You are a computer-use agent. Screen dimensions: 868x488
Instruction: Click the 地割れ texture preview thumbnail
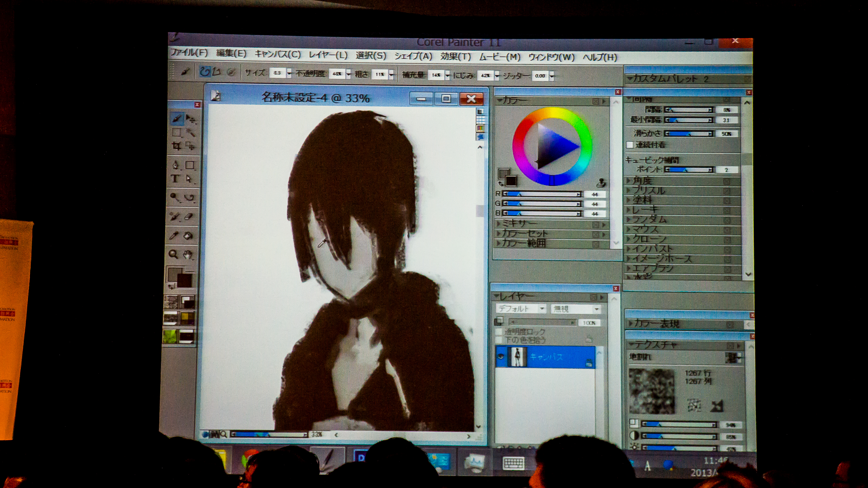tap(652, 391)
